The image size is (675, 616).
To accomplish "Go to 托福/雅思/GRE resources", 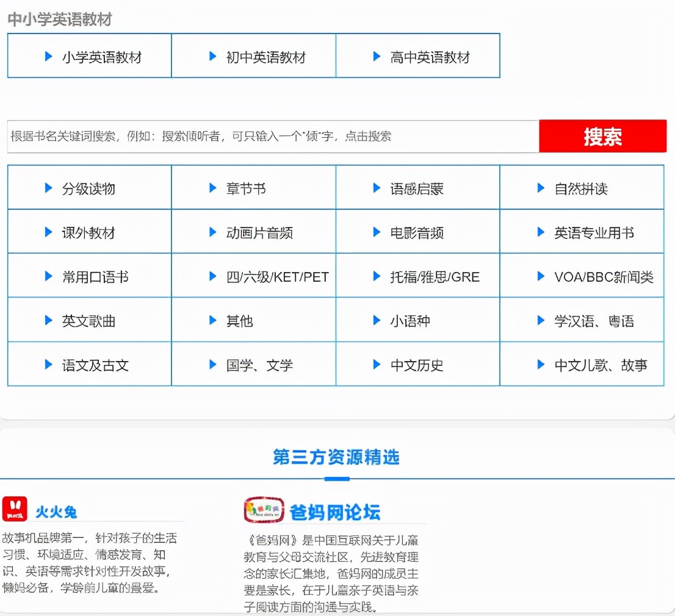I will (435, 277).
